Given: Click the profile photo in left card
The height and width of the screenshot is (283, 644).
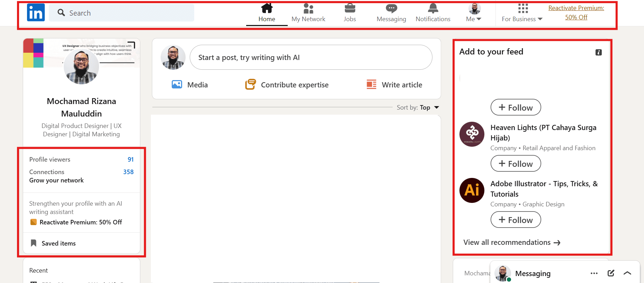Looking at the screenshot, I should point(81,67).
